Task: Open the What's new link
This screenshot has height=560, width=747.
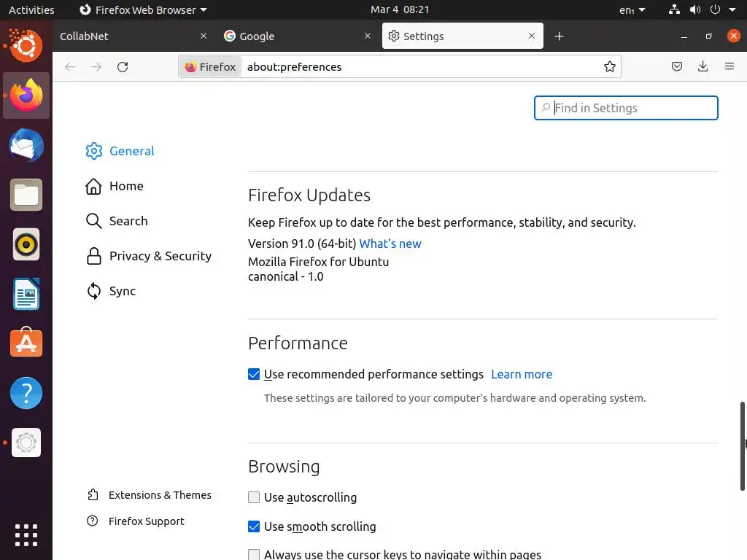Action: [x=390, y=244]
